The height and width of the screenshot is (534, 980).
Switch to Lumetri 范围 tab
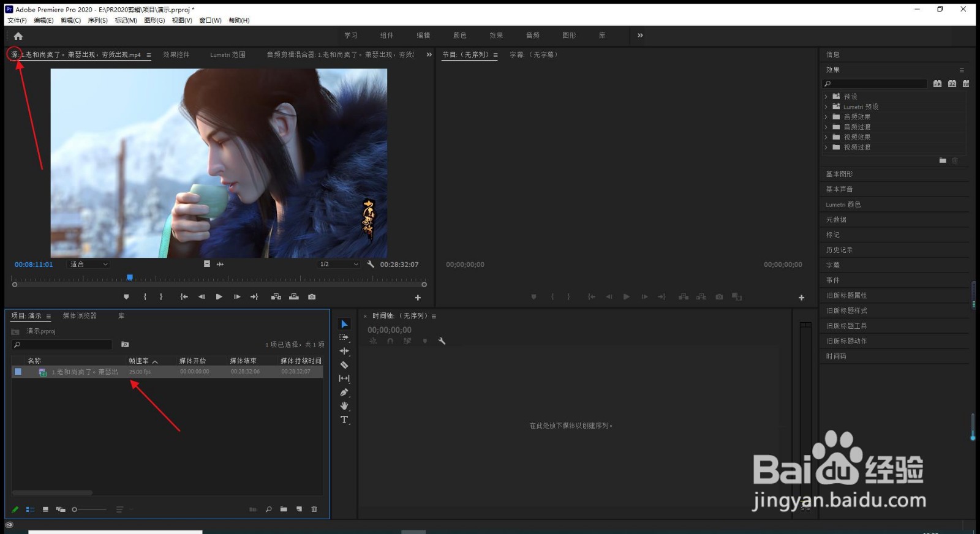[228, 55]
